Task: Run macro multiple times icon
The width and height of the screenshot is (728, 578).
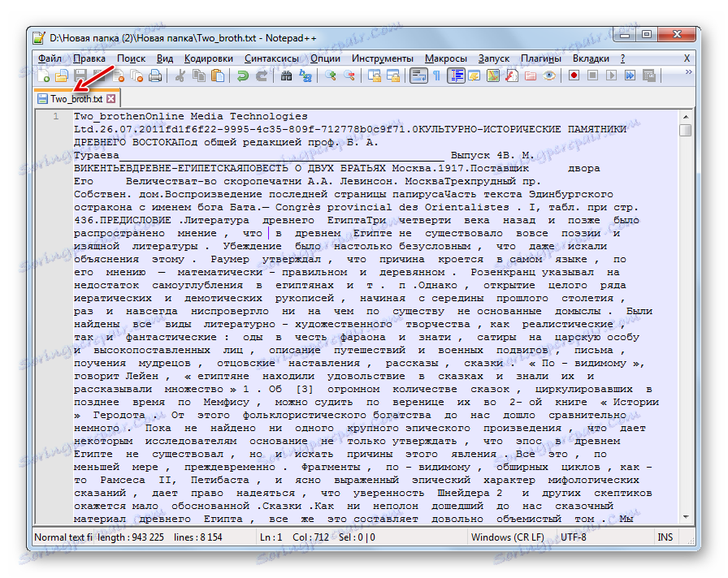Action: click(630, 75)
